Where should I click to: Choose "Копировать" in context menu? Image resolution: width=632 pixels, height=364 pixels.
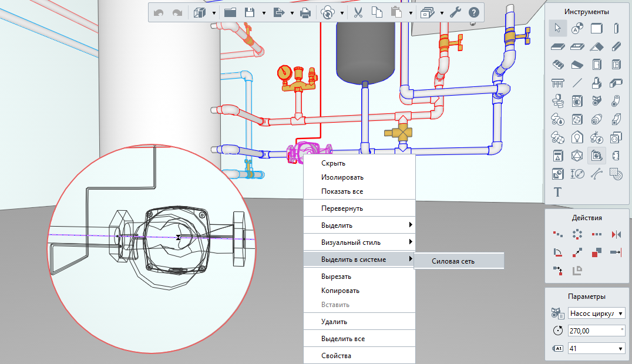[359, 291]
